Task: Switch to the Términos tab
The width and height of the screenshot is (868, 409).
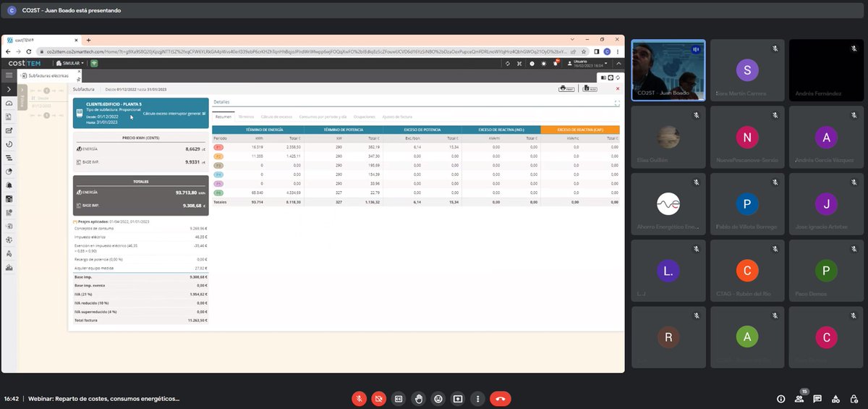Action: click(x=246, y=116)
